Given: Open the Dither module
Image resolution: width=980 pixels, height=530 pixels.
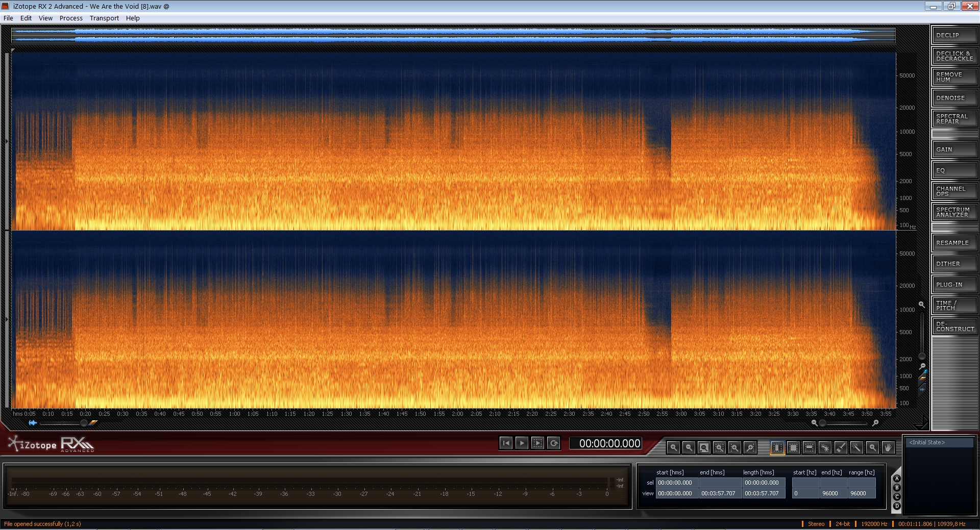Looking at the screenshot, I should point(954,264).
